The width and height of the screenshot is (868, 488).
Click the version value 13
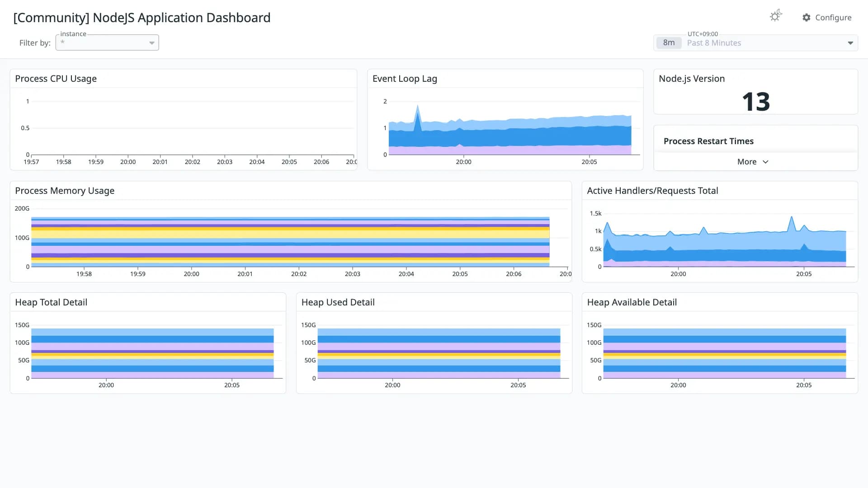click(x=755, y=102)
